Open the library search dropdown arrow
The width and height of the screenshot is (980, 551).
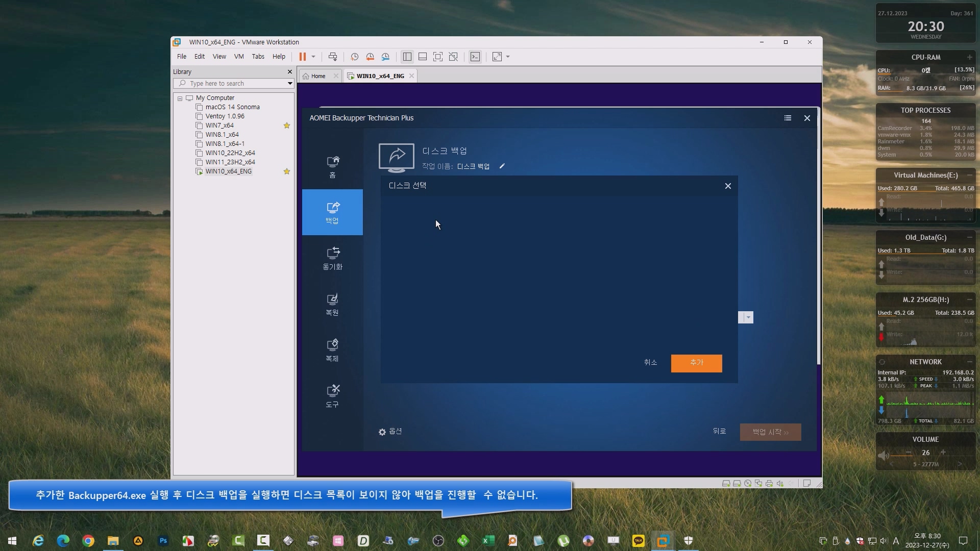click(x=290, y=84)
